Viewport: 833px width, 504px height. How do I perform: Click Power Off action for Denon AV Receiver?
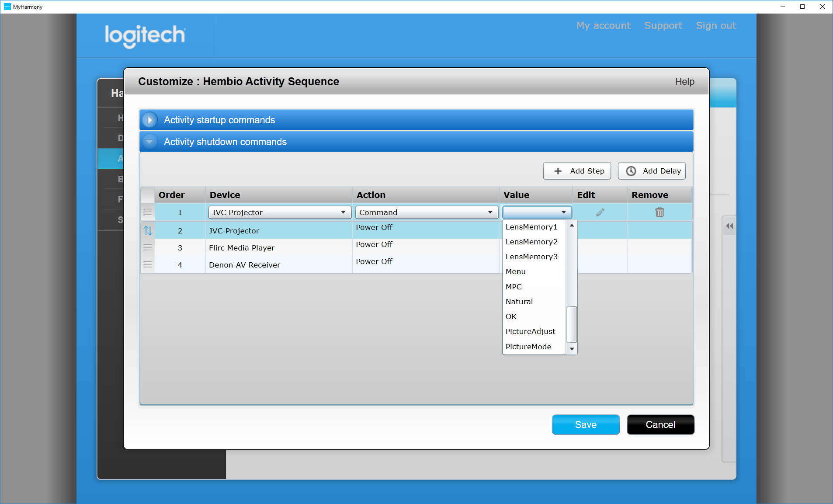(x=374, y=261)
